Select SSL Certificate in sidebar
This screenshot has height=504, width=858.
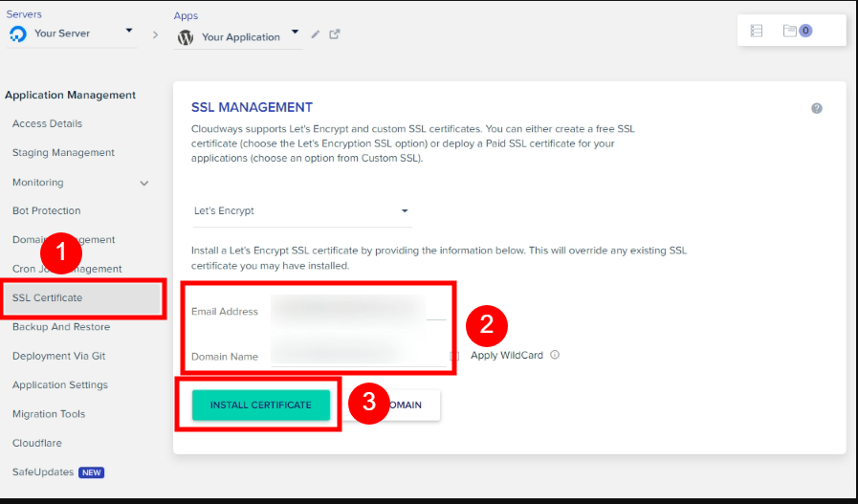83,297
